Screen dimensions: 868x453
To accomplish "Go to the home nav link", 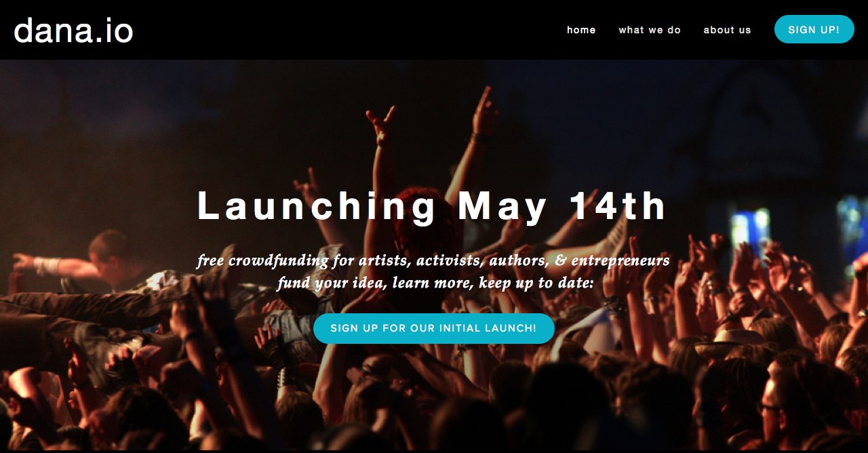I will [581, 30].
